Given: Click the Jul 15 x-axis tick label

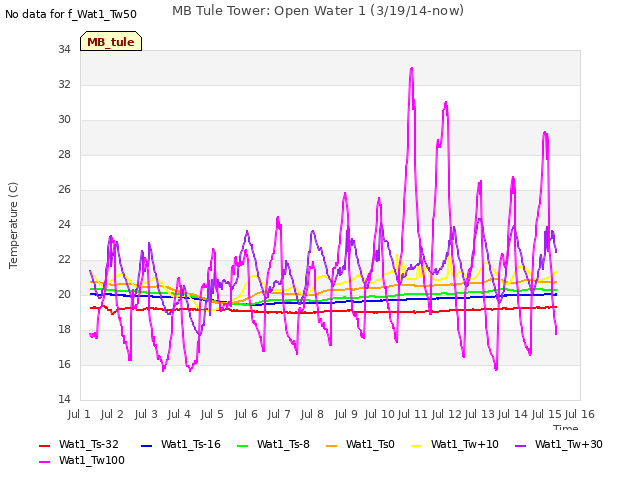Looking at the screenshot, I should 546,414.
